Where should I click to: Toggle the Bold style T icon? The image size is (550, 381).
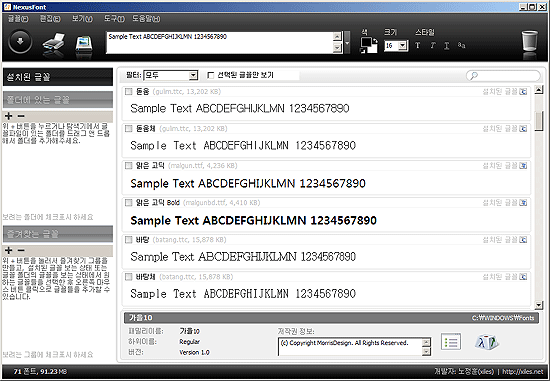click(x=417, y=46)
